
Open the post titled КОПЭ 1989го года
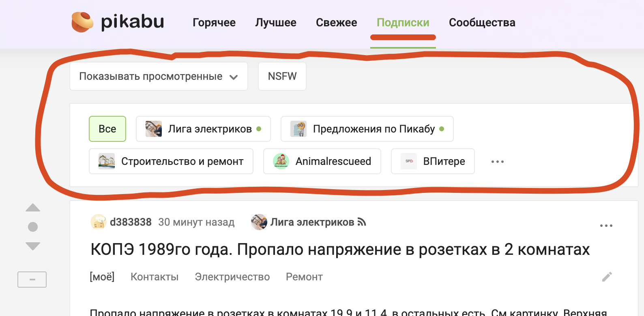340,250
